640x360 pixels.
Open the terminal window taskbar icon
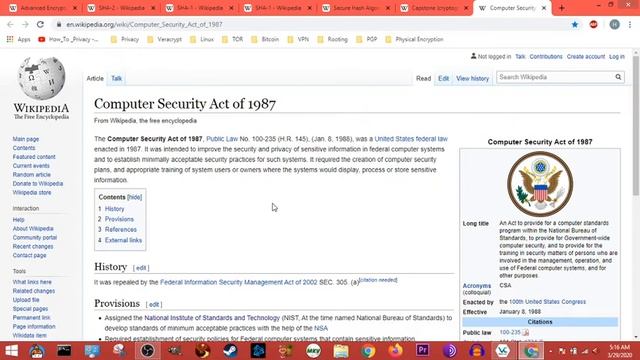coord(64,351)
